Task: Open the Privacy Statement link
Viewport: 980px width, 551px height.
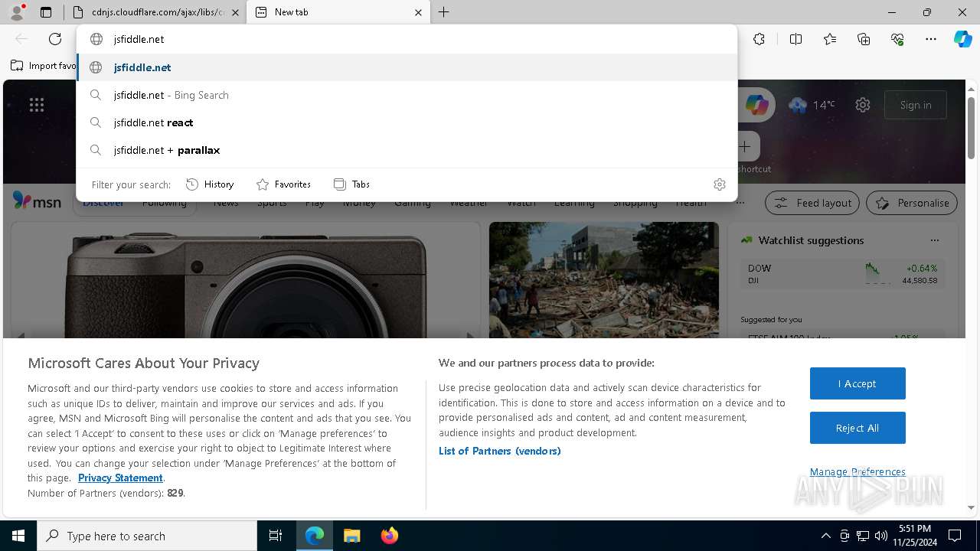Action: tap(120, 478)
